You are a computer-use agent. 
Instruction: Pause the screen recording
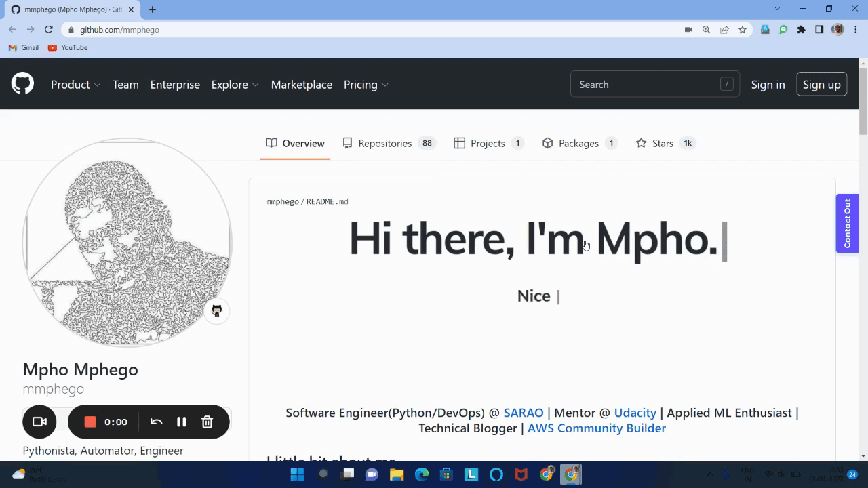tap(181, 422)
